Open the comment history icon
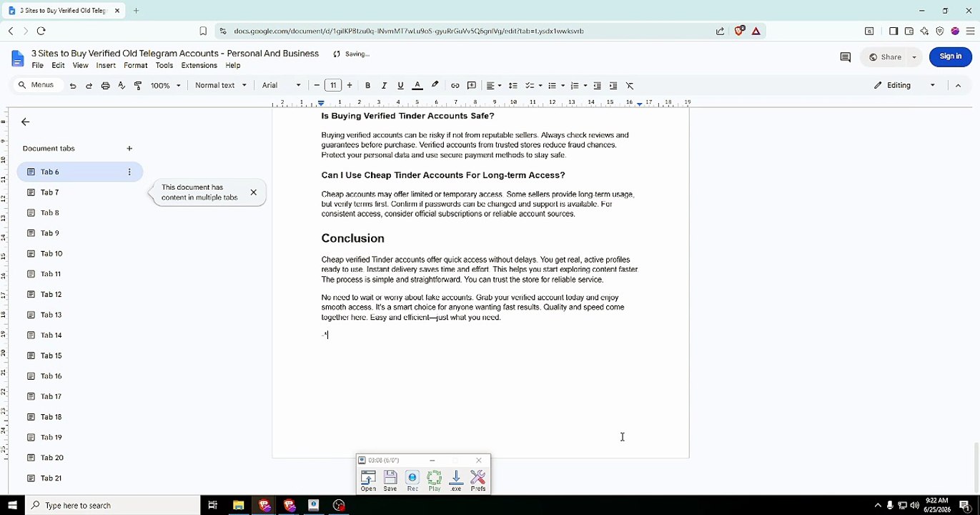The width and height of the screenshot is (980, 515). (x=845, y=57)
